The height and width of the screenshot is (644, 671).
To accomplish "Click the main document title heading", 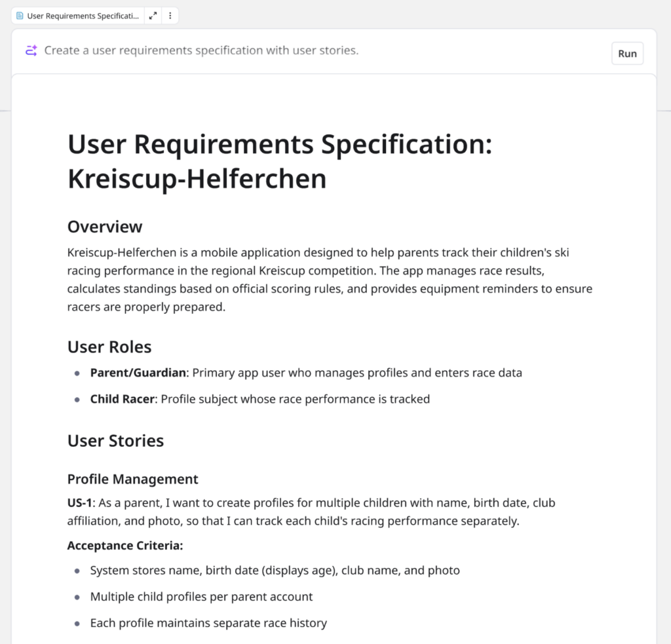I will [279, 161].
